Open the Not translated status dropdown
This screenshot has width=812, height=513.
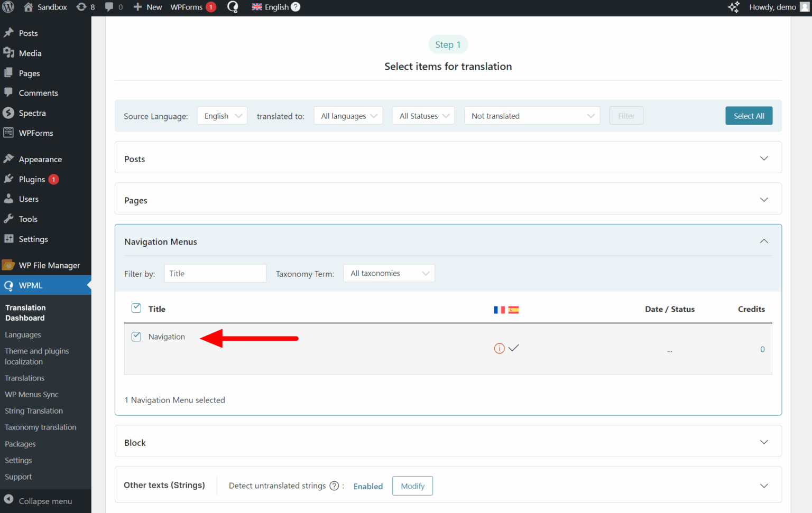point(531,115)
